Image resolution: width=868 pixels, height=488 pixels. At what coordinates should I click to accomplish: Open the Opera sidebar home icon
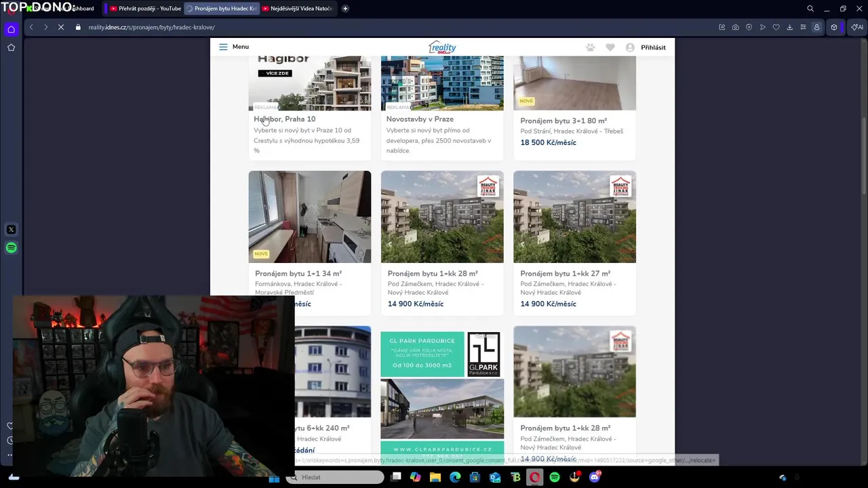pyautogui.click(x=11, y=29)
